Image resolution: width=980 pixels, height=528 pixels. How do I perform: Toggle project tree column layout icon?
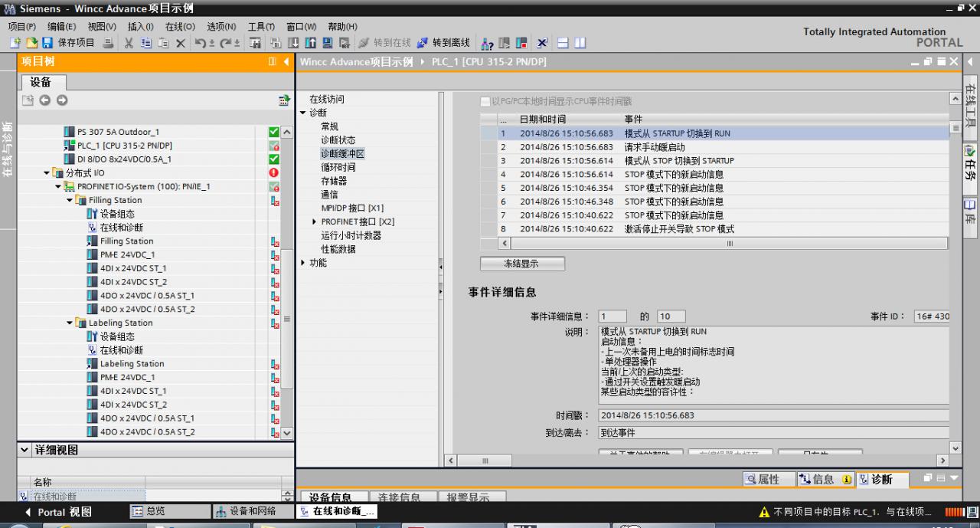tap(273, 61)
